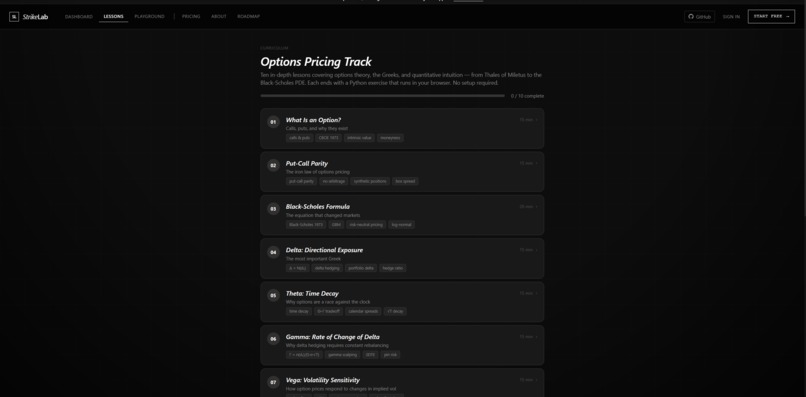Click the risk-neutral pricing tag

click(366, 225)
